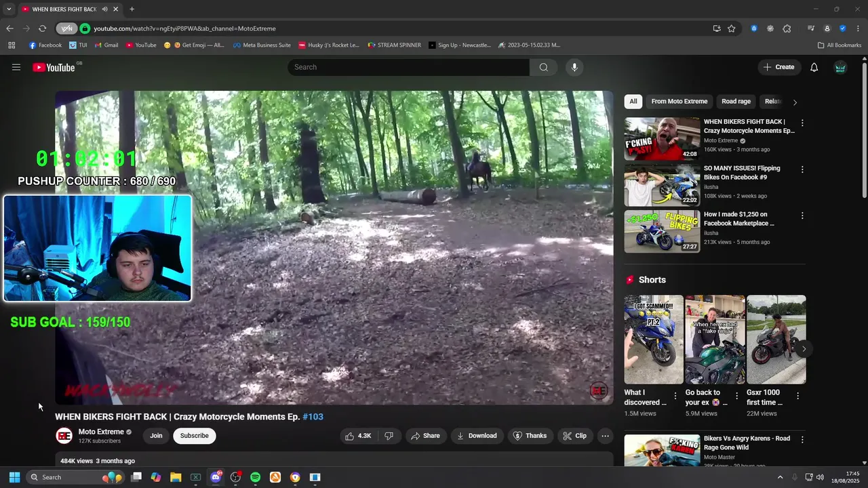Image resolution: width=868 pixels, height=488 pixels.
Task: Open the media control toolbar icon
Action: point(811,28)
